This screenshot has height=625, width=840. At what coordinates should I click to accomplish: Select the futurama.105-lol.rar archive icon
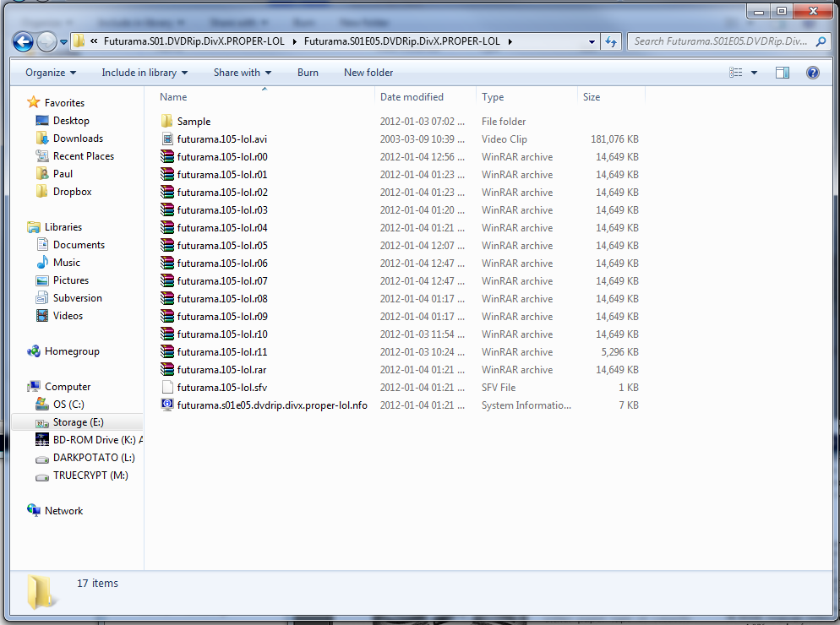[x=167, y=370]
